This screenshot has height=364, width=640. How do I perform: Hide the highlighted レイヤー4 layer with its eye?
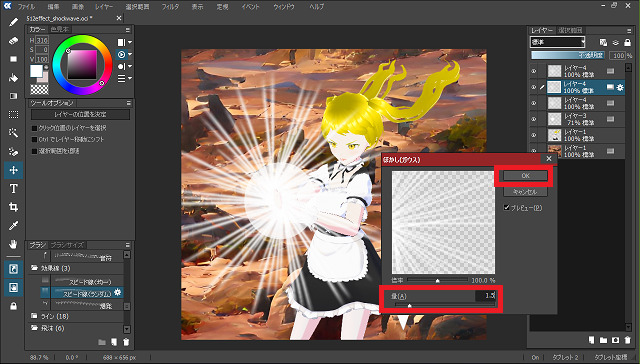pyautogui.click(x=533, y=87)
